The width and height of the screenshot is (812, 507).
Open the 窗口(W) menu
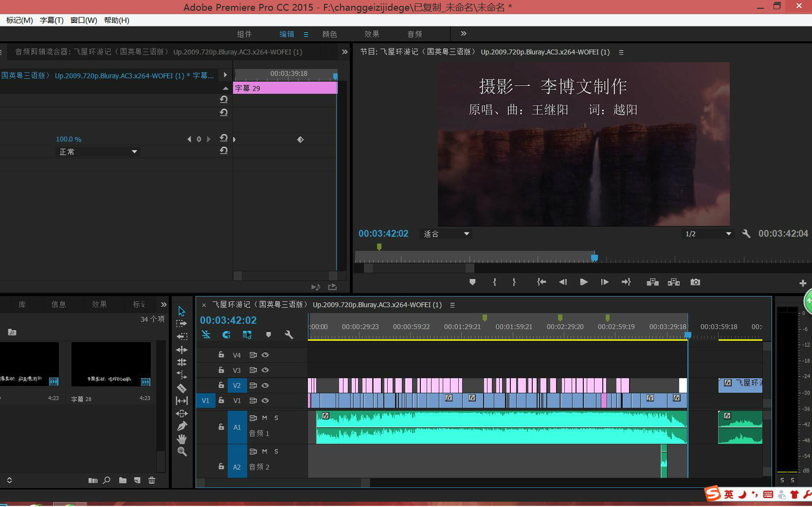[x=84, y=20]
